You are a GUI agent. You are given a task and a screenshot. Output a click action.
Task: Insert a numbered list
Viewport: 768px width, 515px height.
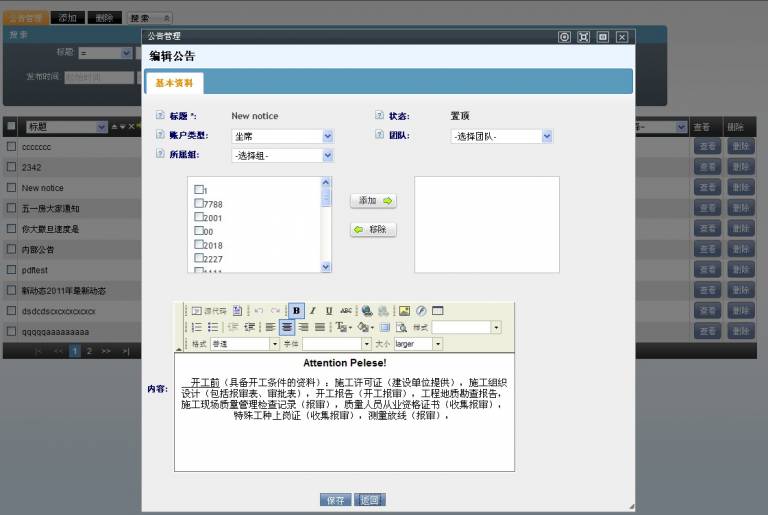pos(197,327)
